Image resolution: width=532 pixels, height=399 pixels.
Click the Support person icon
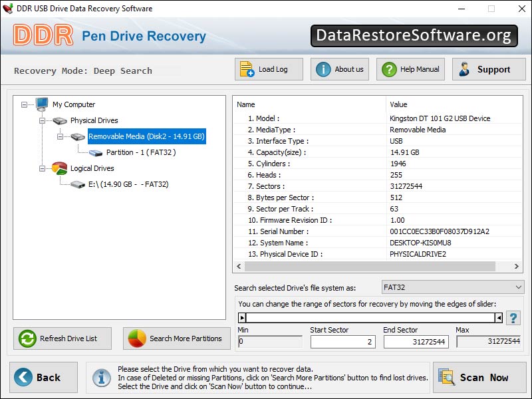pyautogui.click(x=464, y=69)
